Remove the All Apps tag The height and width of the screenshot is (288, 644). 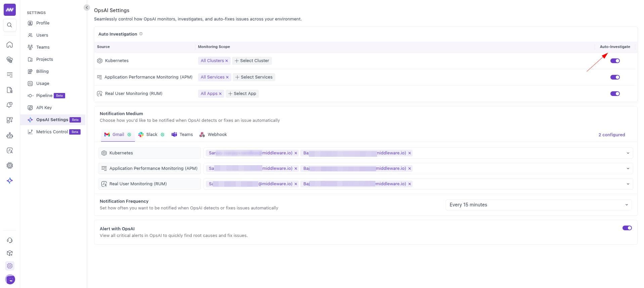[x=220, y=94]
